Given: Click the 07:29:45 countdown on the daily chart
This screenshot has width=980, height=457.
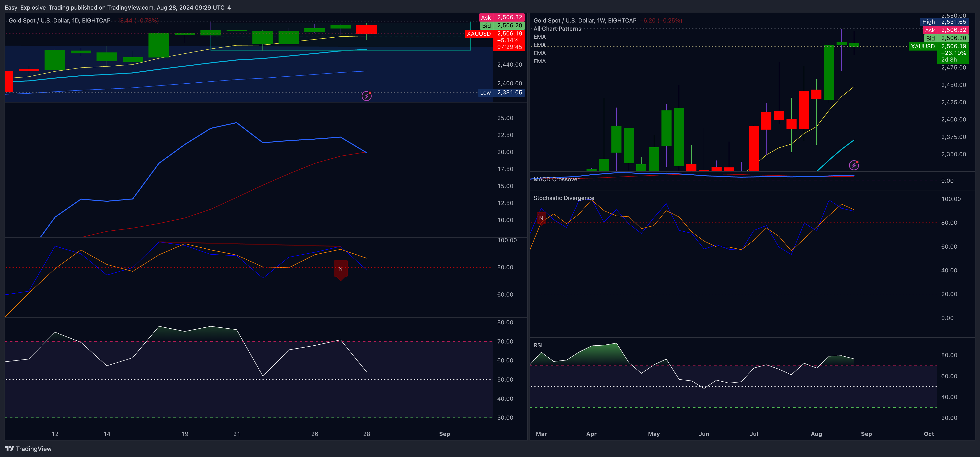Looking at the screenshot, I should pos(509,47).
